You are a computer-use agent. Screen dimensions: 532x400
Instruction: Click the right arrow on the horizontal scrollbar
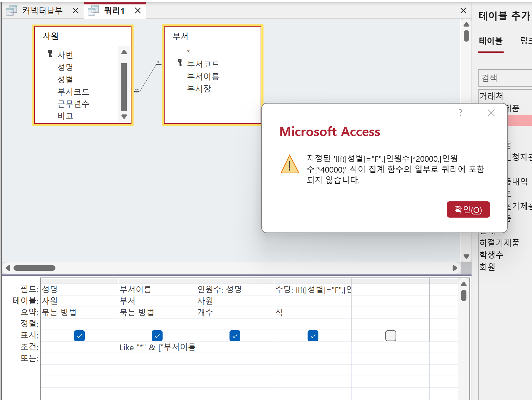pyautogui.click(x=455, y=268)
